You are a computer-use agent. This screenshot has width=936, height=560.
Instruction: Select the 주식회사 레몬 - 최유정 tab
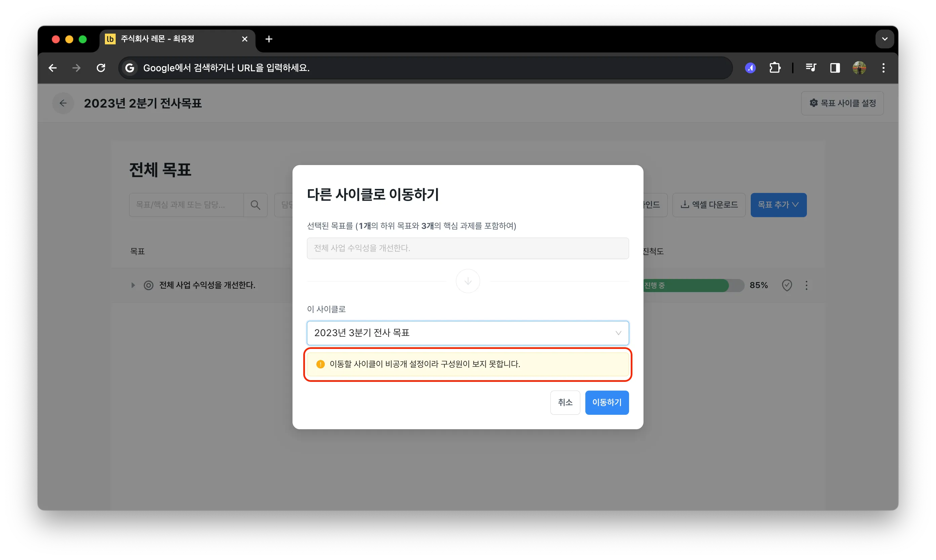[178, 39]
